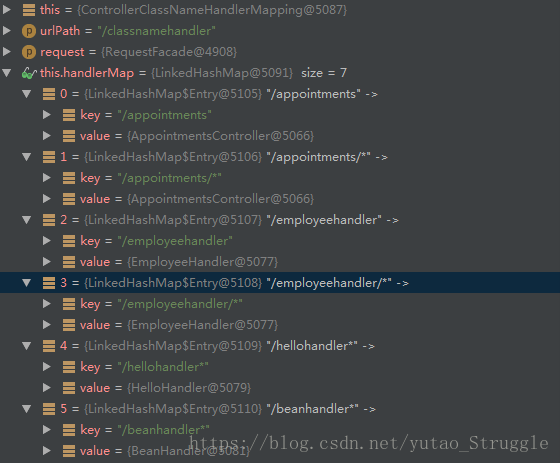
Task: Collapse entry 2 /employeehandler
Action: 27,220
